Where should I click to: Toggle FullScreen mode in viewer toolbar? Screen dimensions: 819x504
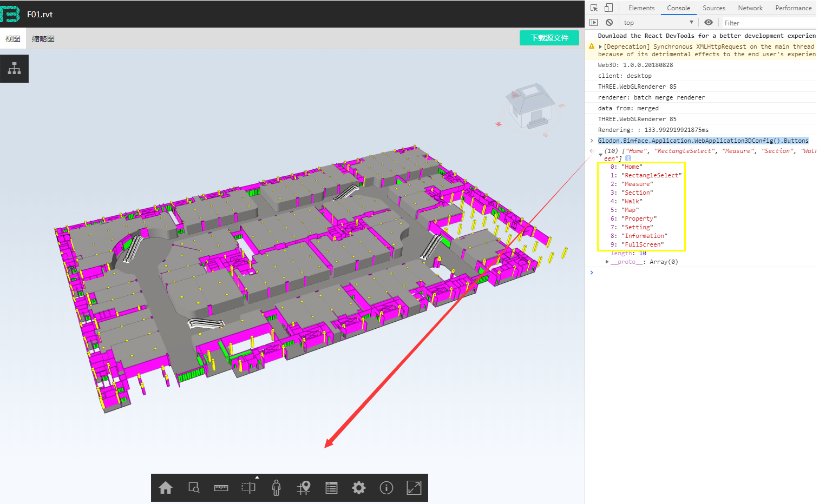point(414,488)
